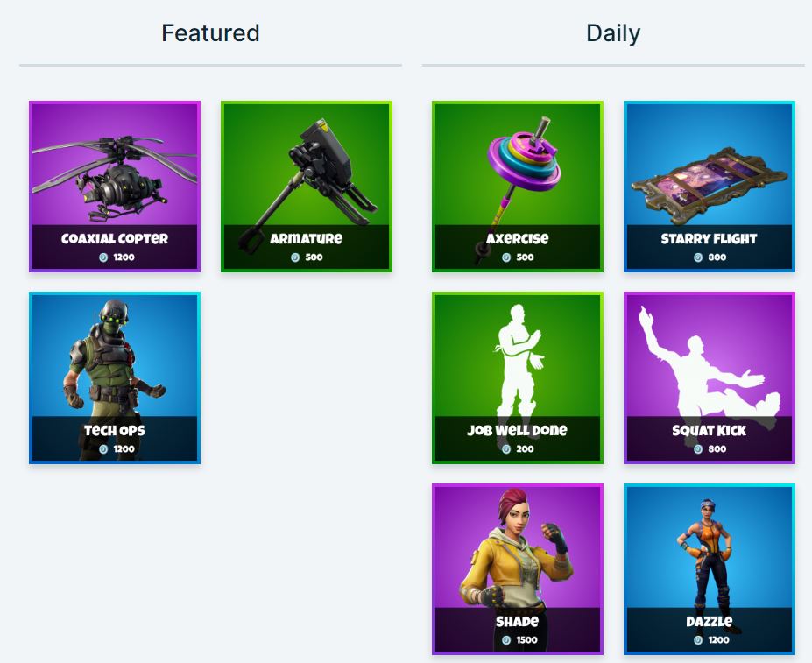Screen dimensions: 812x663
Task: Select the Shade outfit card
Action: [518, 569]
